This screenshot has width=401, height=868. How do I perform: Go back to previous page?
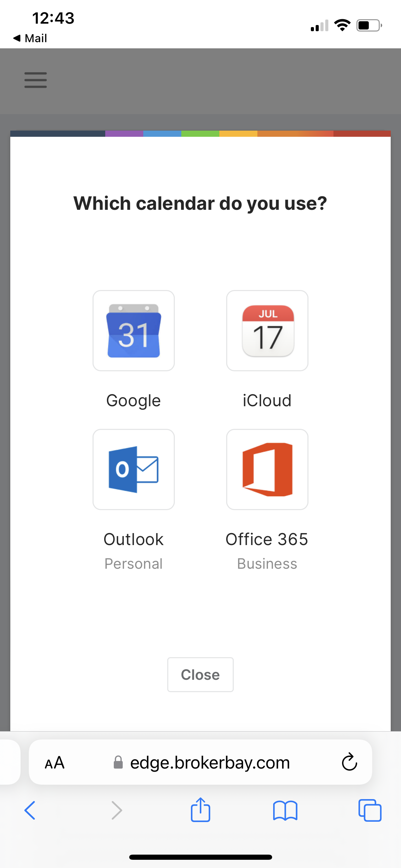tap(30, 810)
